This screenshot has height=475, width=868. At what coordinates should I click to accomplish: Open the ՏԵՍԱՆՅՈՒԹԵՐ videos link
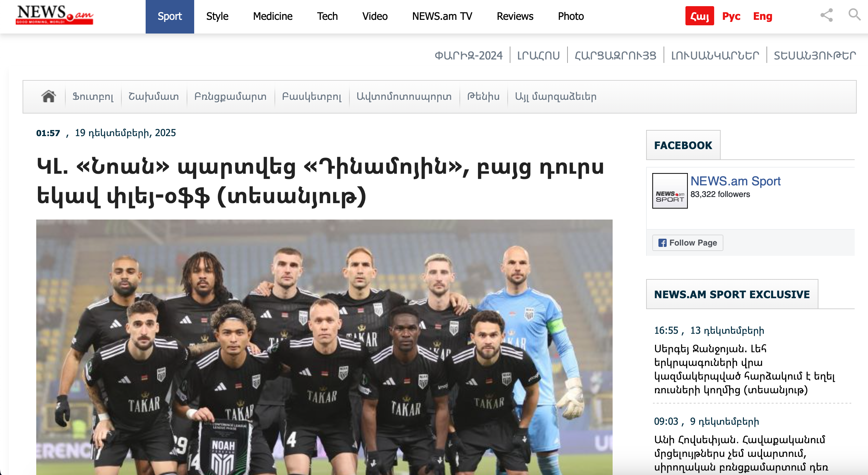(815, 55)
